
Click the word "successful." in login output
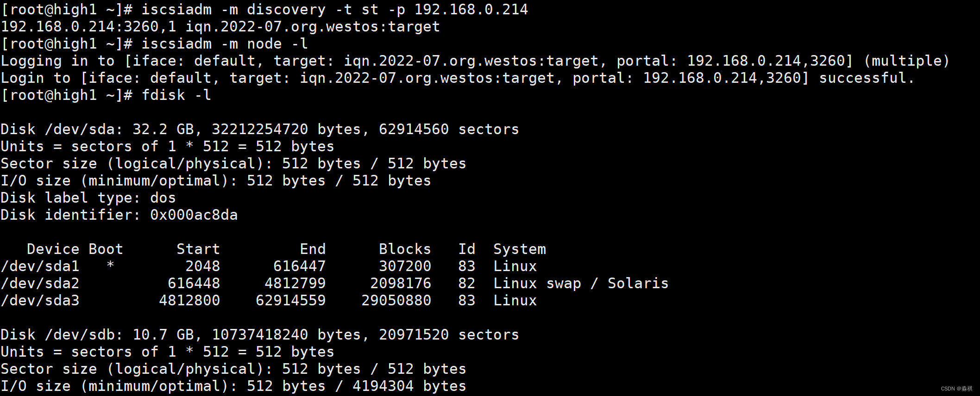point(867,78)
